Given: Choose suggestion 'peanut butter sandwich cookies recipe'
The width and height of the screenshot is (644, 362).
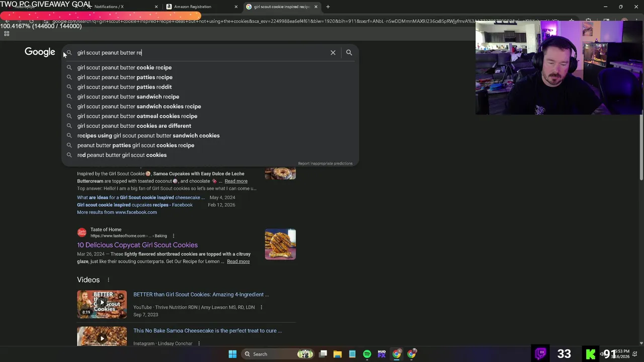Looking at the screenshot, I should 210,106.
